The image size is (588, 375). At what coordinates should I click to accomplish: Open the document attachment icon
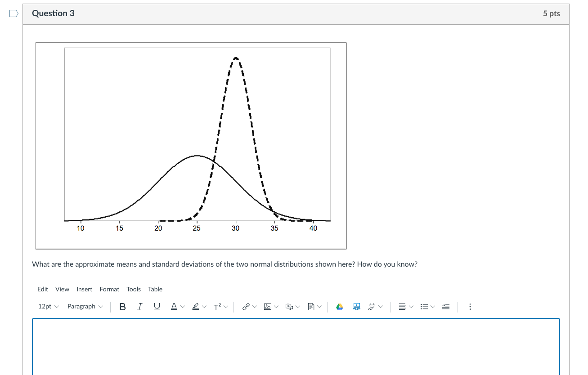tap(310, 306)
